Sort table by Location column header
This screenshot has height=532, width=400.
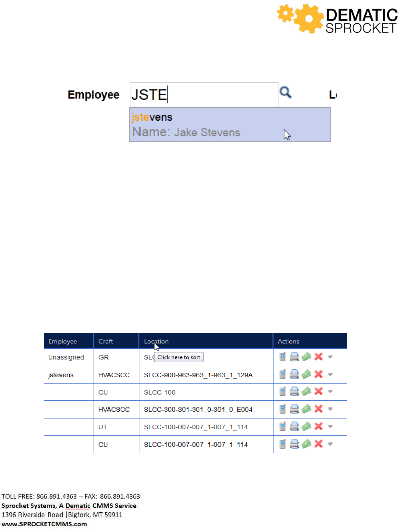click(206, 341)
